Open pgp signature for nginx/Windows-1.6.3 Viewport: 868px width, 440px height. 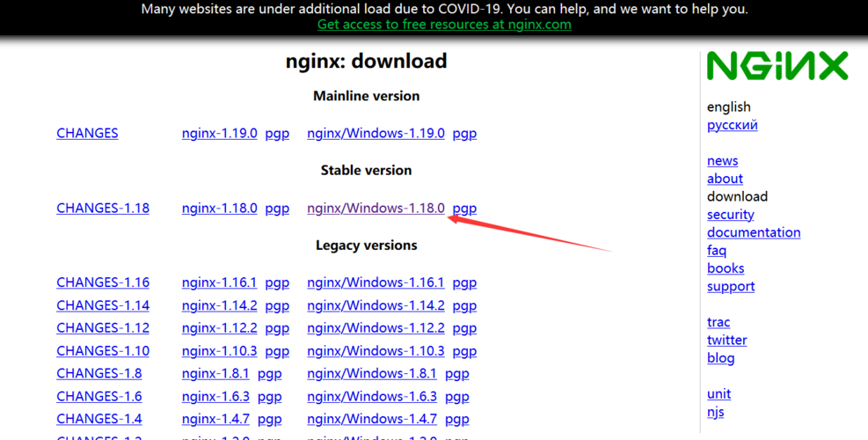point(457,397)
